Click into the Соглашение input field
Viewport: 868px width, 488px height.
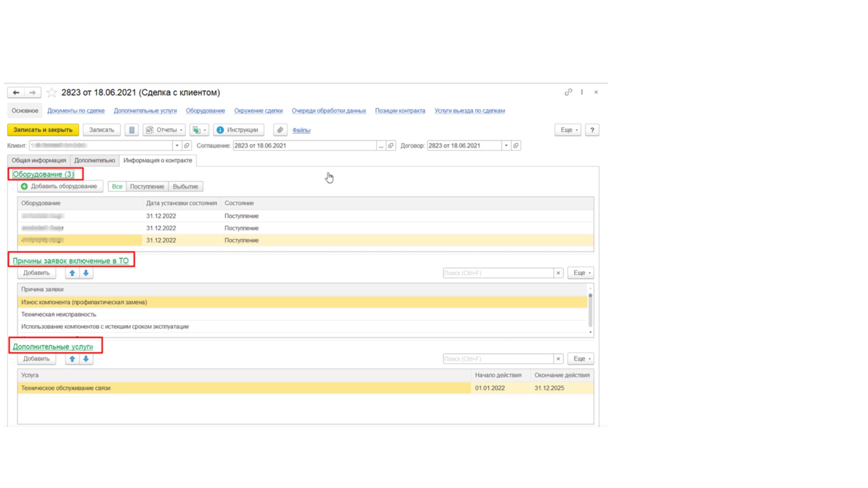click(x=305, y=145)
